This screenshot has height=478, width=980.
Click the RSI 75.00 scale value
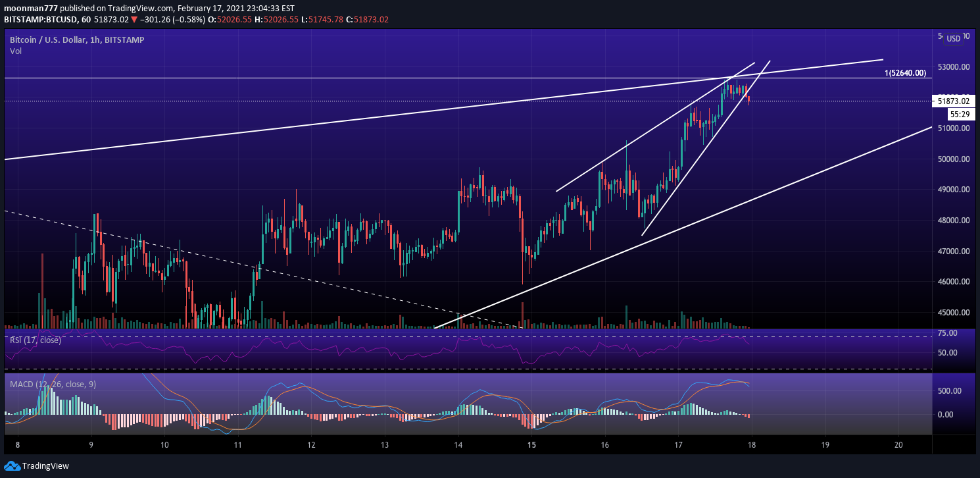[948, 333]
